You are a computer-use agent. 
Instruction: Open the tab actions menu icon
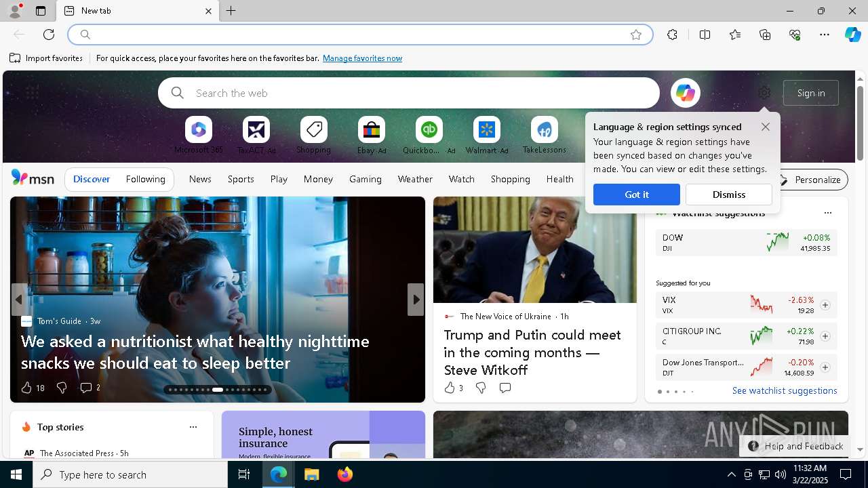point(41,11)
